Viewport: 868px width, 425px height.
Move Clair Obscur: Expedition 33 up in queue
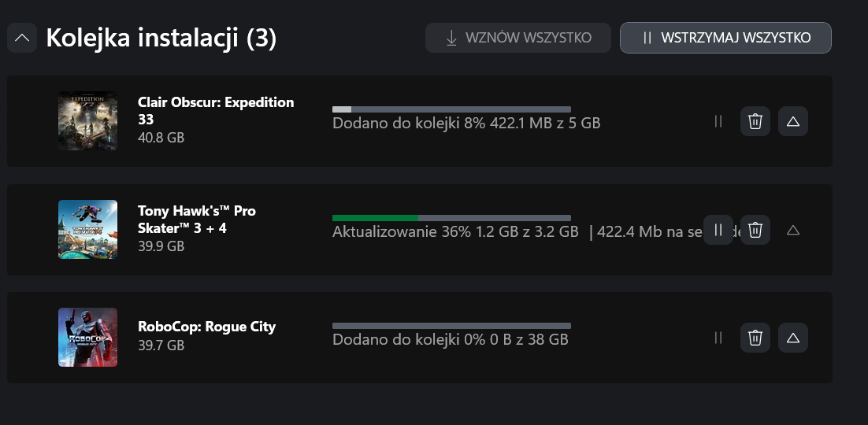[793, 121]
